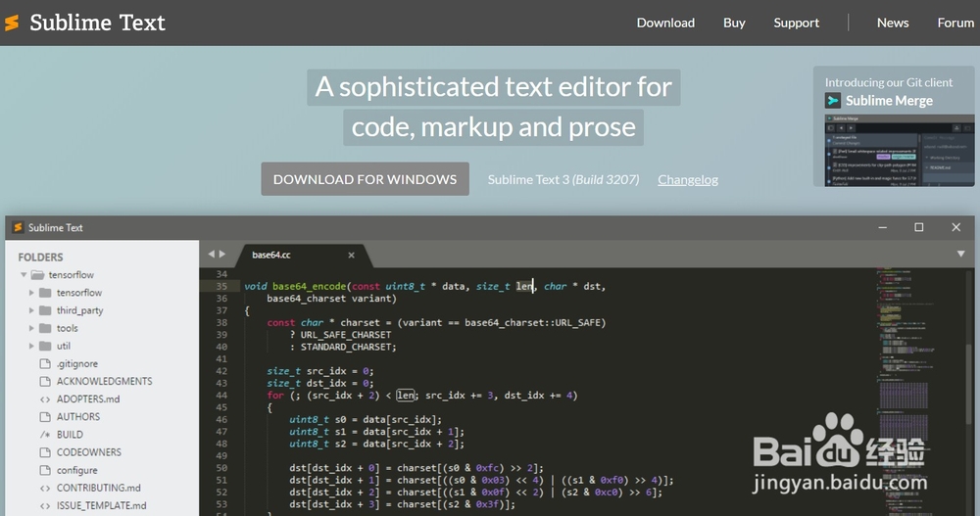Open the configure file

pos(76,470)
